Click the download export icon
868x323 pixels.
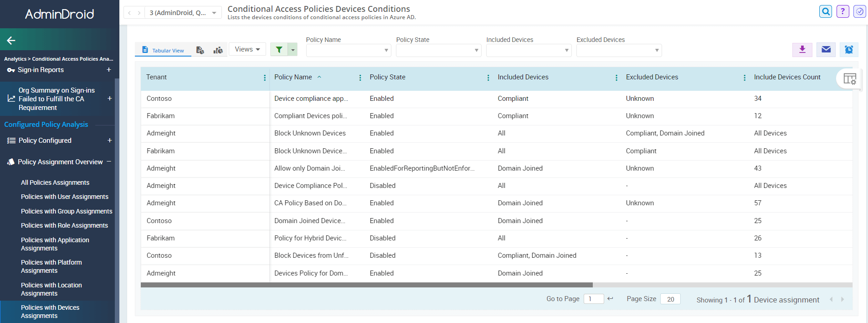802,49
